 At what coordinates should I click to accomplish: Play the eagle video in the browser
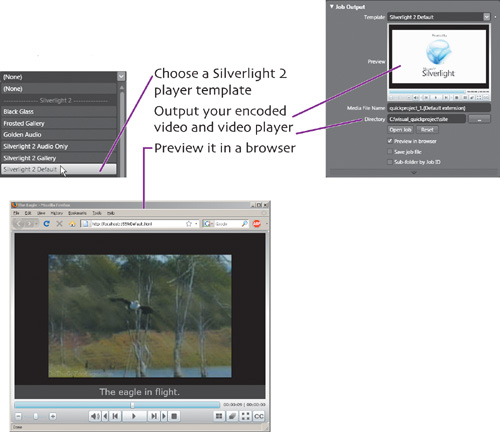(134, 416)
